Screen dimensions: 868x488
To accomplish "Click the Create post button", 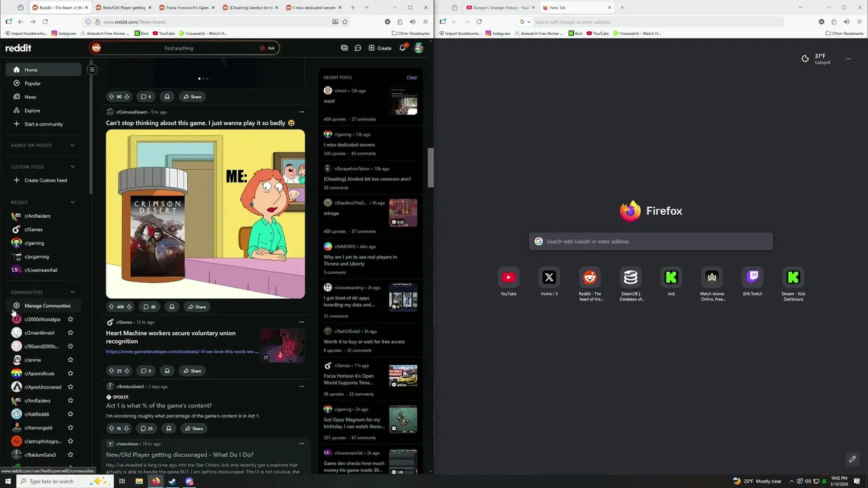I will click(x=380, y=48).
